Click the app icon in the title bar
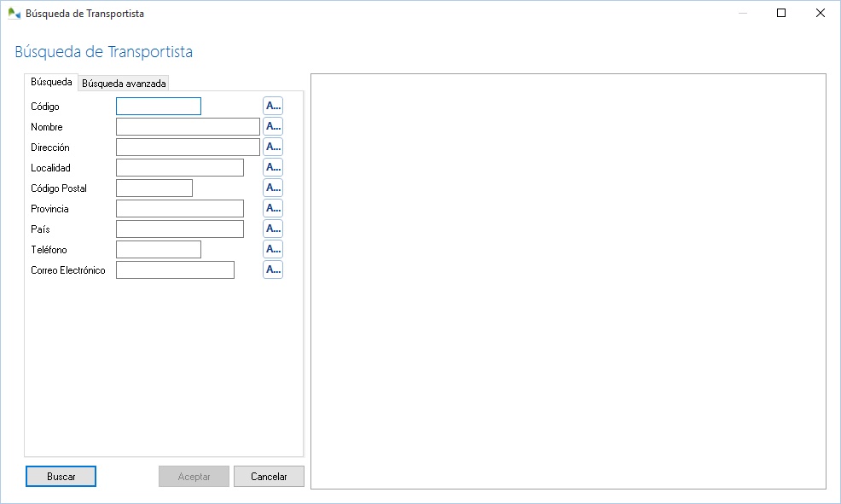 pyautogui.click(x=14, y=14)
